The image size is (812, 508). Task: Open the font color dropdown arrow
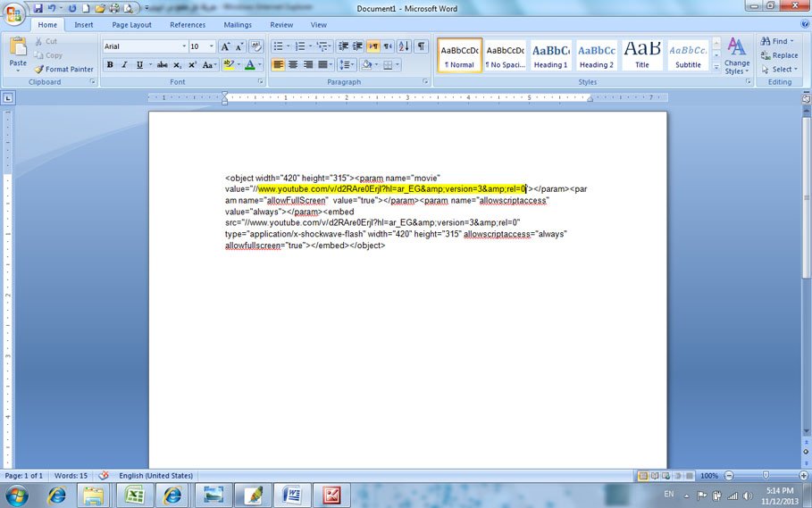pos(259,64)
